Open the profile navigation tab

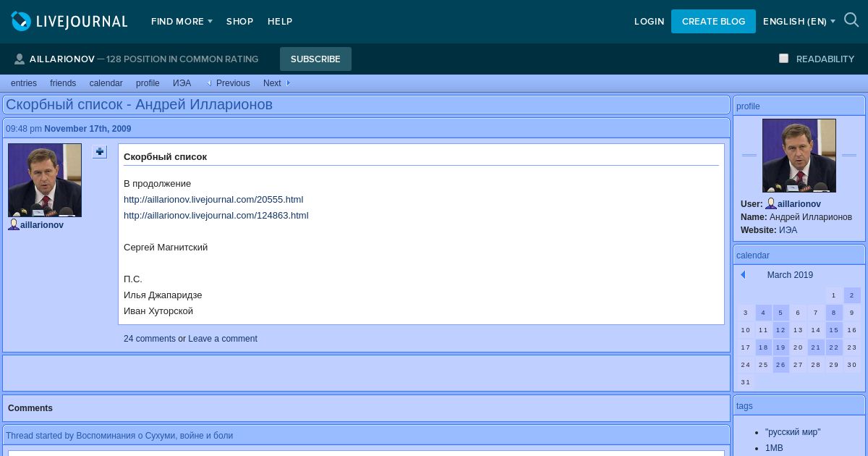click(148, 83)
